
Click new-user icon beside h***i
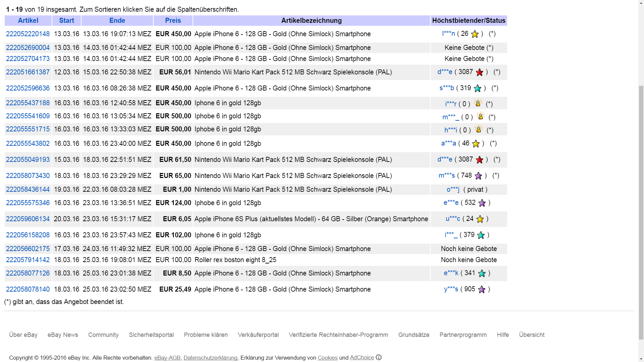point(479,129)
